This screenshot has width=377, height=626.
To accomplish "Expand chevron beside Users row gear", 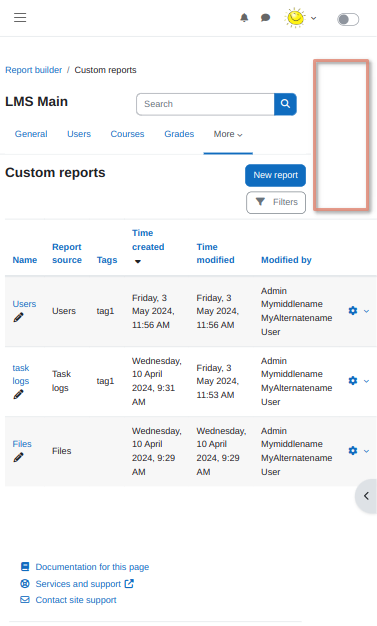I will point(366,311).
